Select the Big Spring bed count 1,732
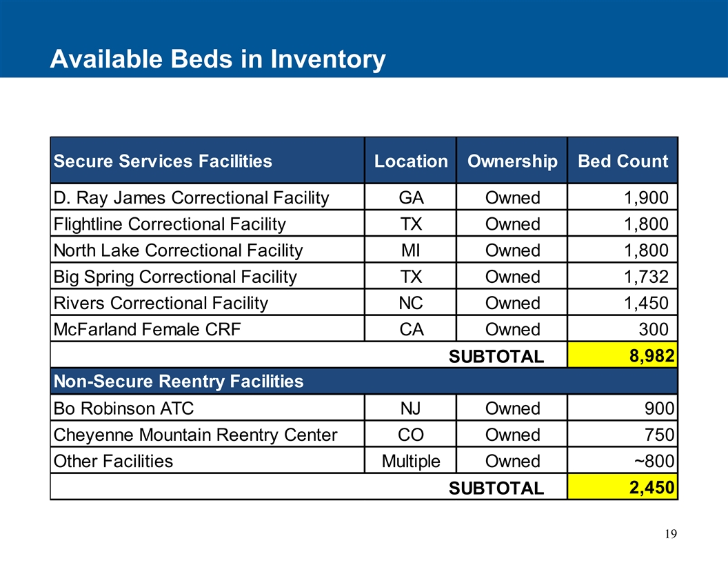728x563 pixels. 646,277
